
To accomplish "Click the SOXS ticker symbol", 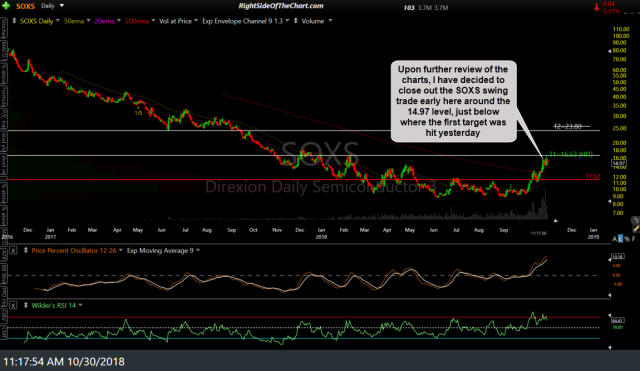I will click(25, 6).
